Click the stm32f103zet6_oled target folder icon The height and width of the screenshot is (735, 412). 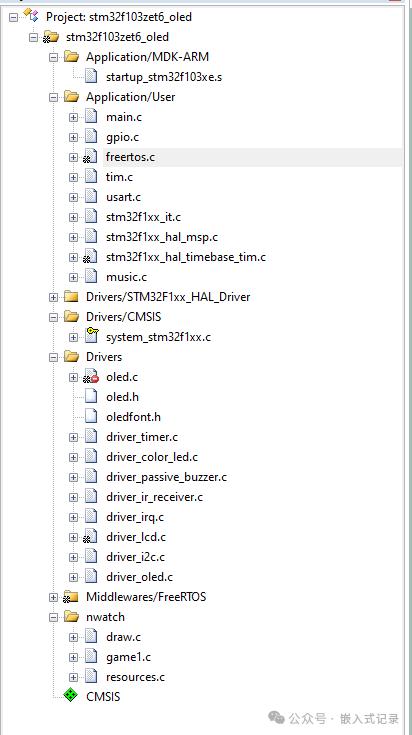click(51, 37)
